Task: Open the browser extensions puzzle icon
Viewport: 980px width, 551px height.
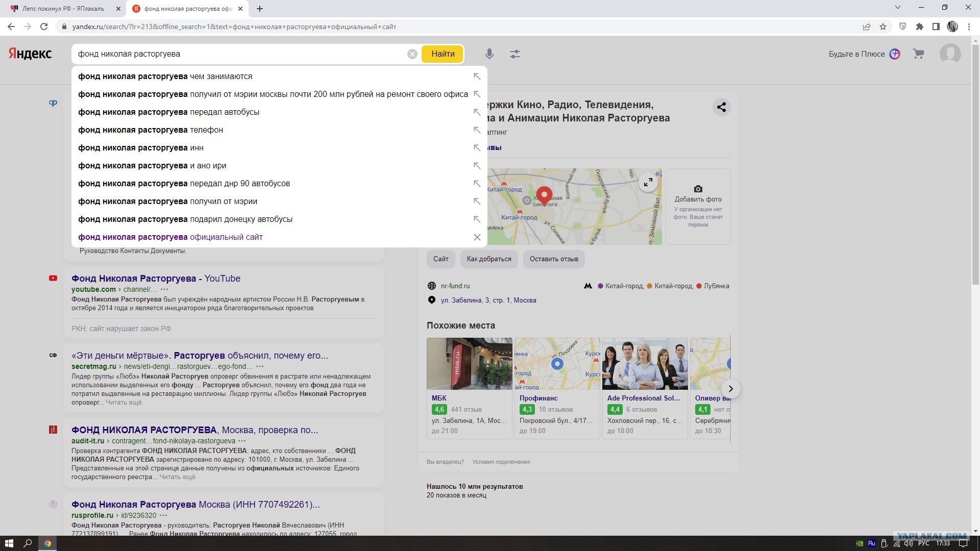Action: coord(920,27)
